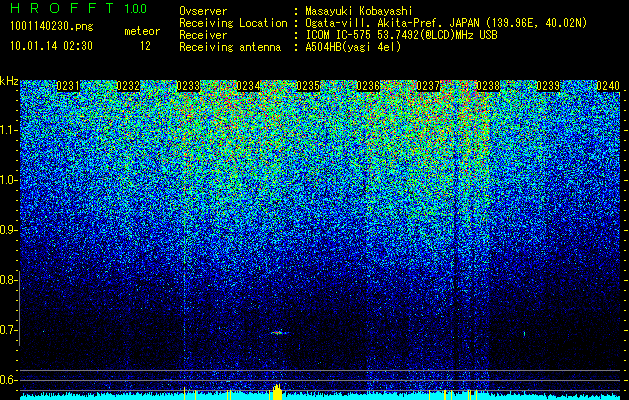Click the Receiving Location field label
The image size is (629, 400).
pos(233,23)
